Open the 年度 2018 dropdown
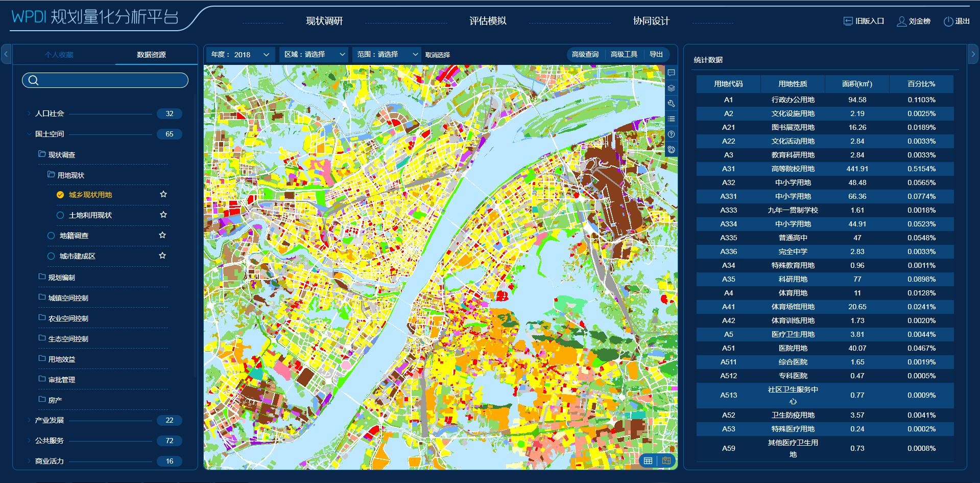The width and height of the screenshot is (980, 483). coord(241,55)
